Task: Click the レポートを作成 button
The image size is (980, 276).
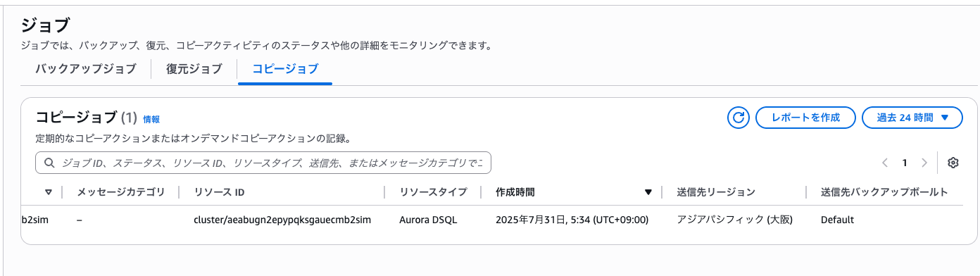Action: coord(805,118)
